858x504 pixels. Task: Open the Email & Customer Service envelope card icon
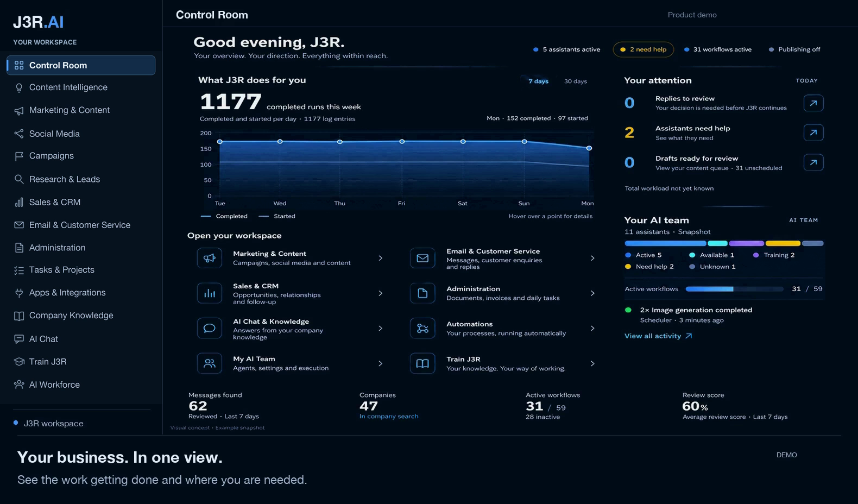422,258
